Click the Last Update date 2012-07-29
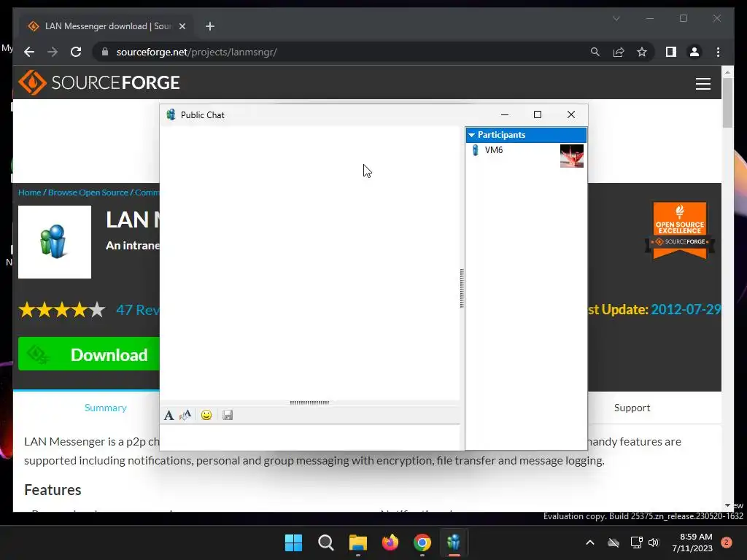 pyautogui.click(x=686, y=309)
